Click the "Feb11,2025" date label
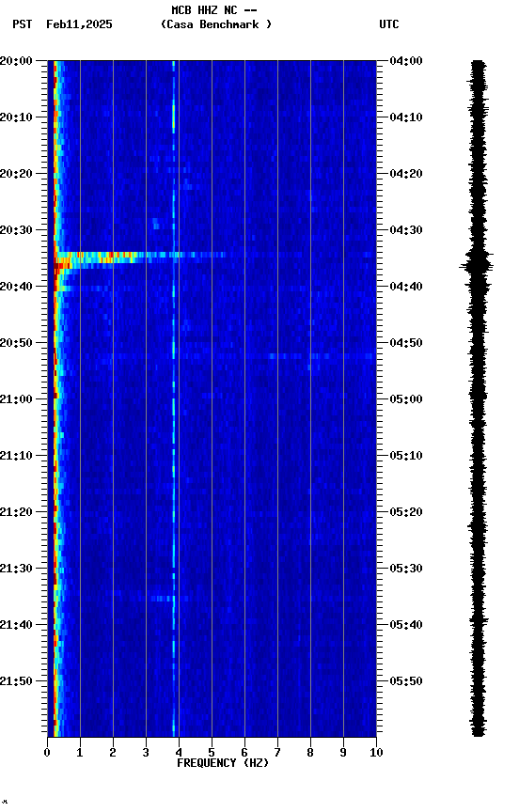This screenshot has width=519, height=812. tap(79, 24)
